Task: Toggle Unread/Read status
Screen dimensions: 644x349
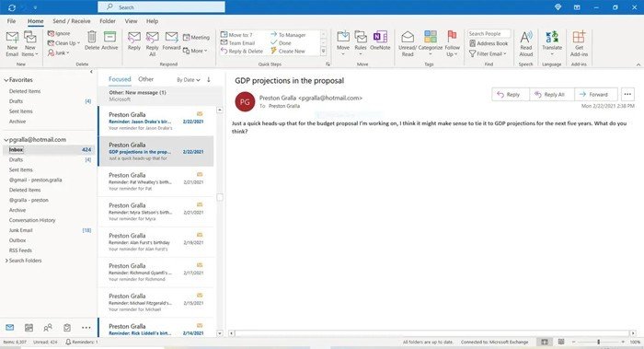Action: [x=408, y=43]
